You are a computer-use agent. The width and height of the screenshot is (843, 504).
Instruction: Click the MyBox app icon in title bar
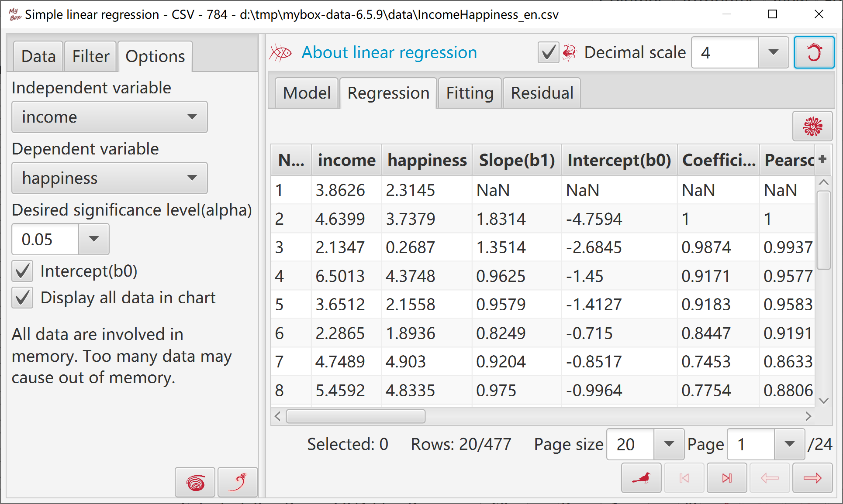coord(15,14)
